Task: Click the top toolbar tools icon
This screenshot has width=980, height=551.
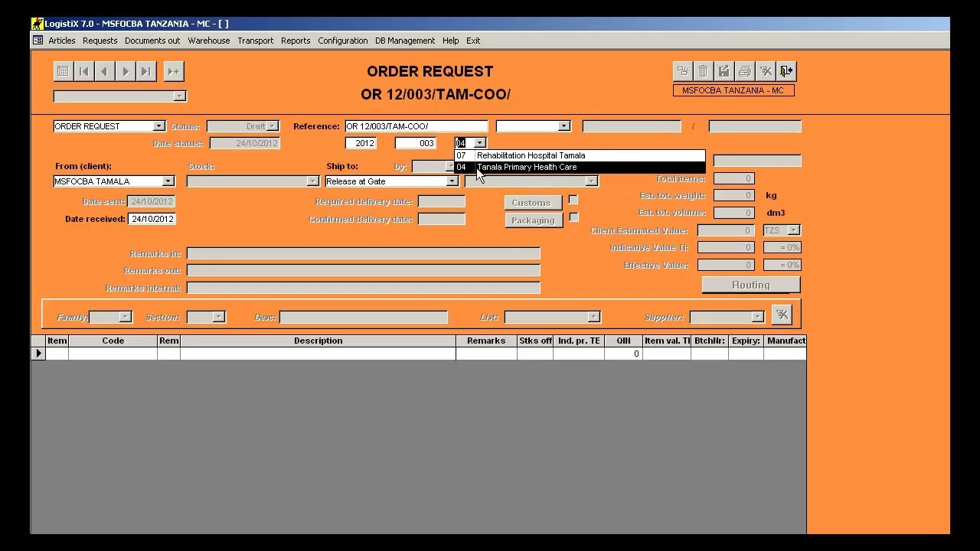Action: (766, 71)
